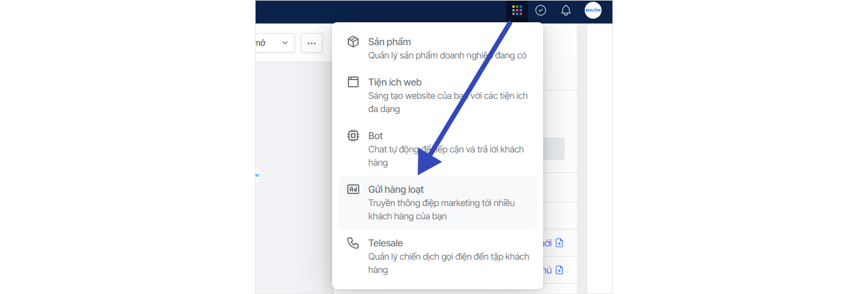This screenshot has height=294, width=868.
Task: Click the circled checkmark tasks icon
Action: 541,10
